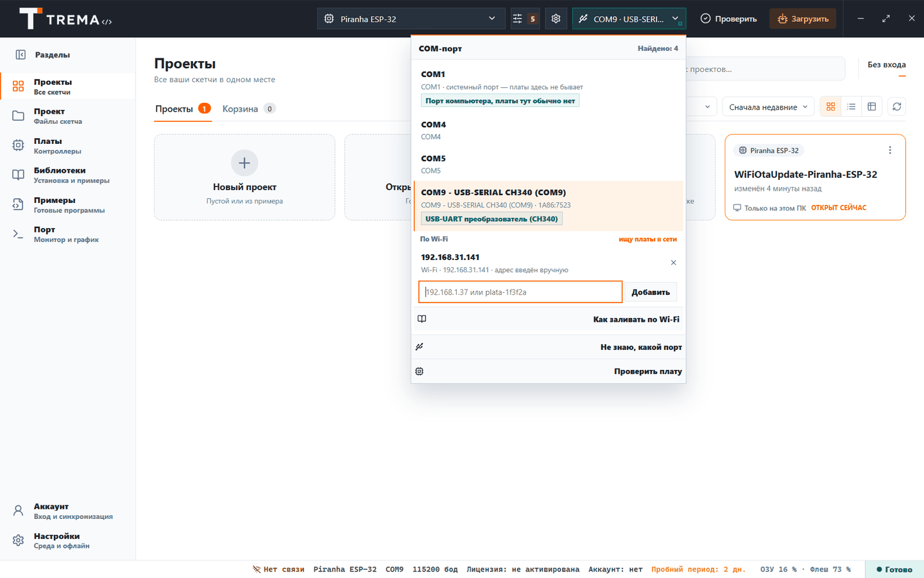Screen dimensions: 924x578
Task: Switch to grid view of projects
Action: click(830, 107)
